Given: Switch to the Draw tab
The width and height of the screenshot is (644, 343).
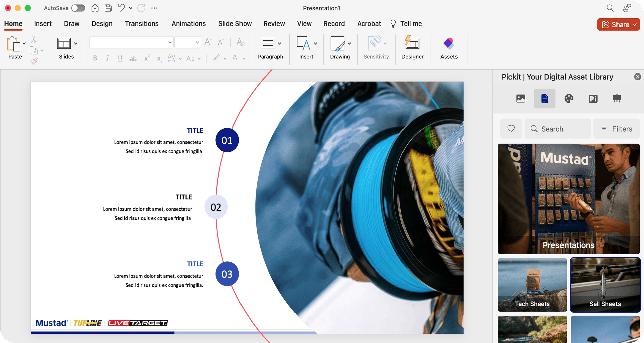Looking at the screenshot, I should pos(72,24).
